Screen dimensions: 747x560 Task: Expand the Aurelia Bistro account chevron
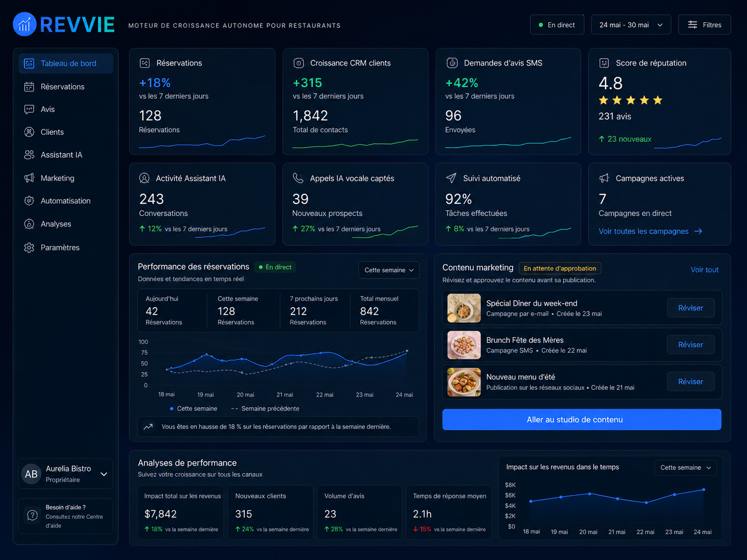pos(104,474)
